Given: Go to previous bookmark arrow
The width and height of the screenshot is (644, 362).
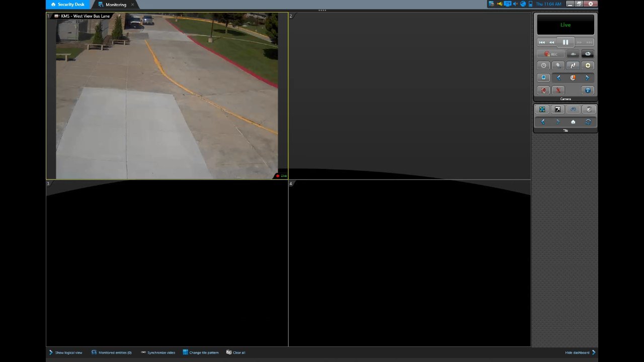Looking at the screenshot, I should coord(558,78).
